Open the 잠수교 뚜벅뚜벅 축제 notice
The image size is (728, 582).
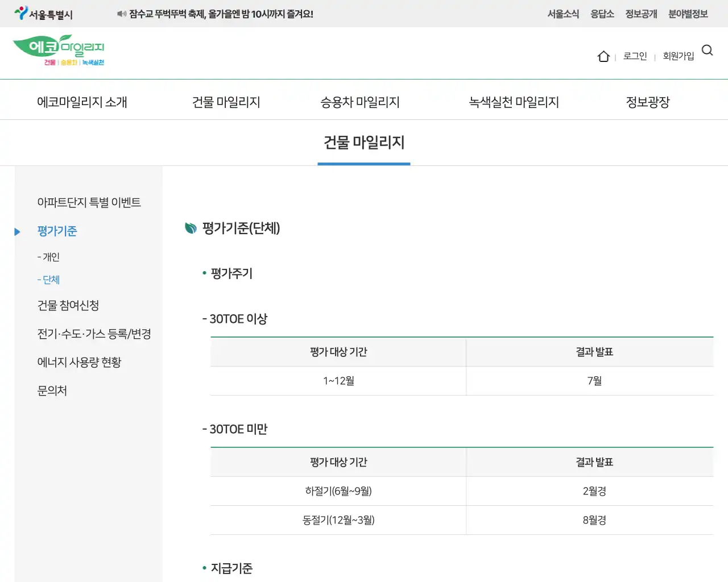coord(221,14)
